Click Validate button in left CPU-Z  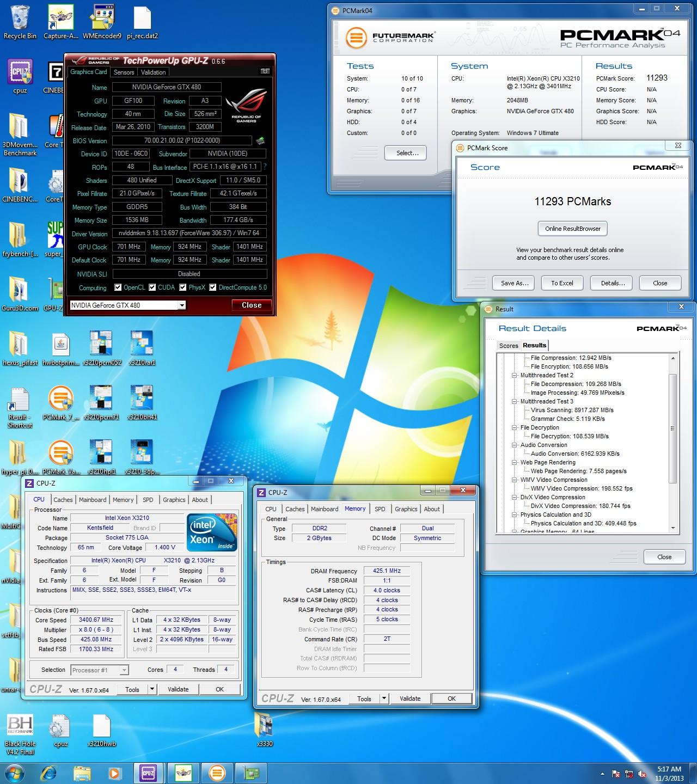pyautogui.click(x=178, y=689)
